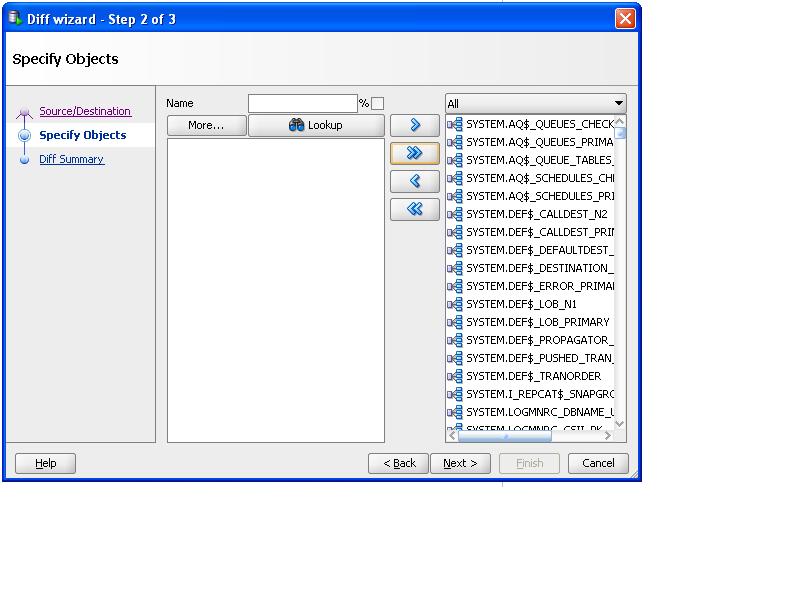This screenshot has height=600, width=800.
Task: Click the index icon beside SYSTEM.DEF$_TRANORDER
Action: click(x=455, y=377)
